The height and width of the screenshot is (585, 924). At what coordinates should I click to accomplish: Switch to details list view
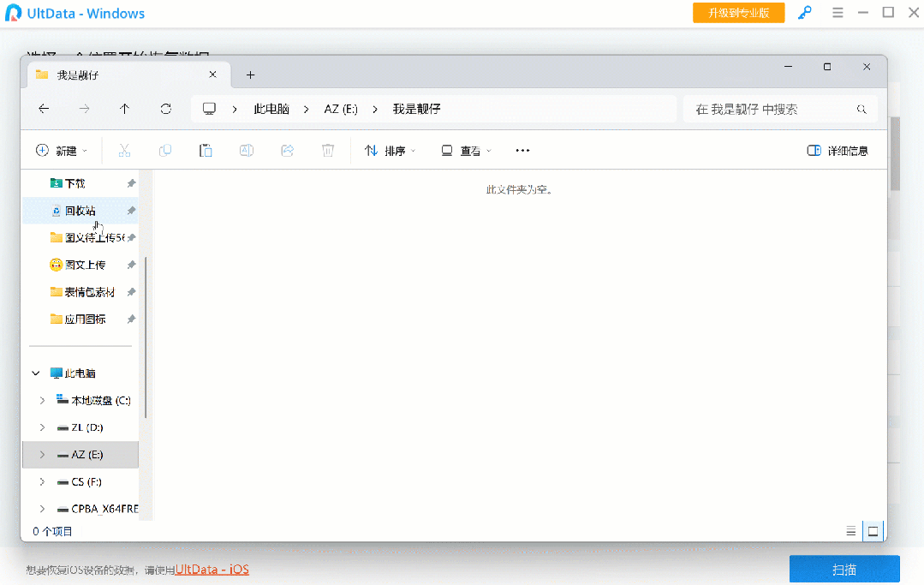coord(850,531)
